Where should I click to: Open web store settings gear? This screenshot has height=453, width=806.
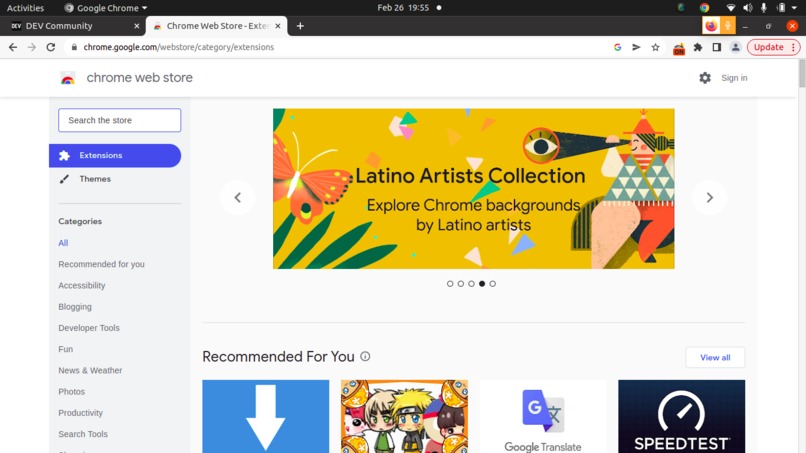[705, 78]
